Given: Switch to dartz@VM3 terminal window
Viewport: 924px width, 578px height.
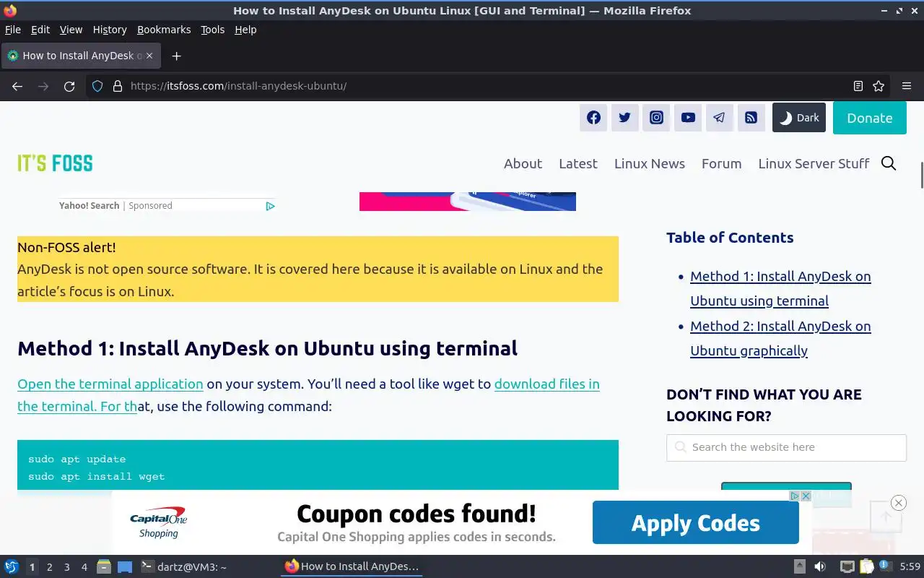Looking at the screenshot, I should 184,567.
